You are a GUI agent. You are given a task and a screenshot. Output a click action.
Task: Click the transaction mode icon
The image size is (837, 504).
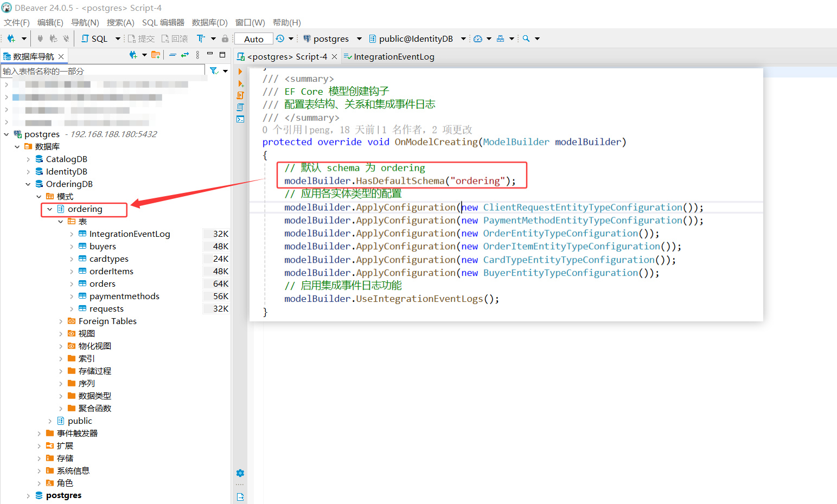pyautogui.click(x=201, y=38)
